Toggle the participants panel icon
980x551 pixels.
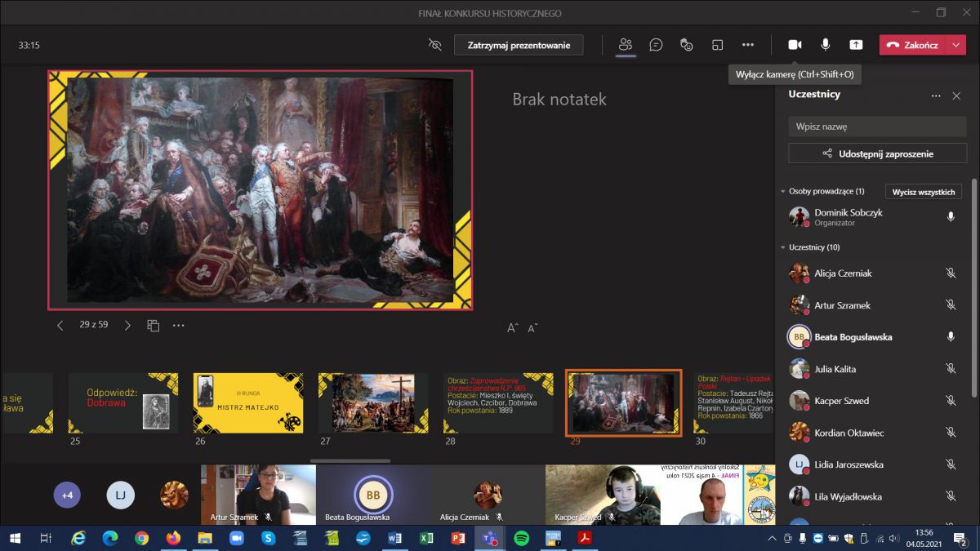[626, 45]
